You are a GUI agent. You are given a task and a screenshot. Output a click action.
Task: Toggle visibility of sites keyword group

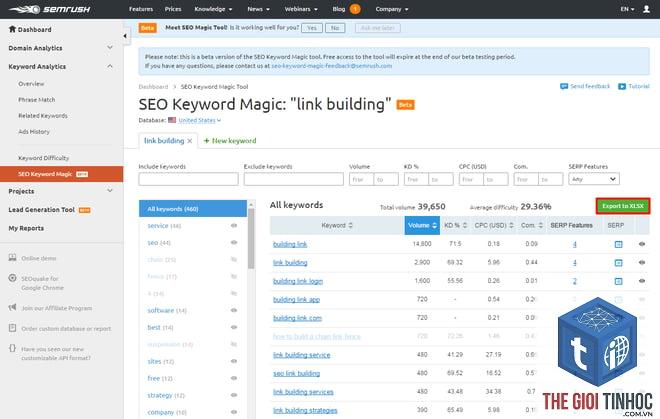click(234, 361)
